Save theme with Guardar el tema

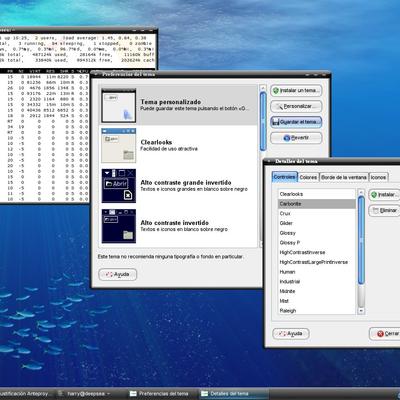tap(296, 122)
